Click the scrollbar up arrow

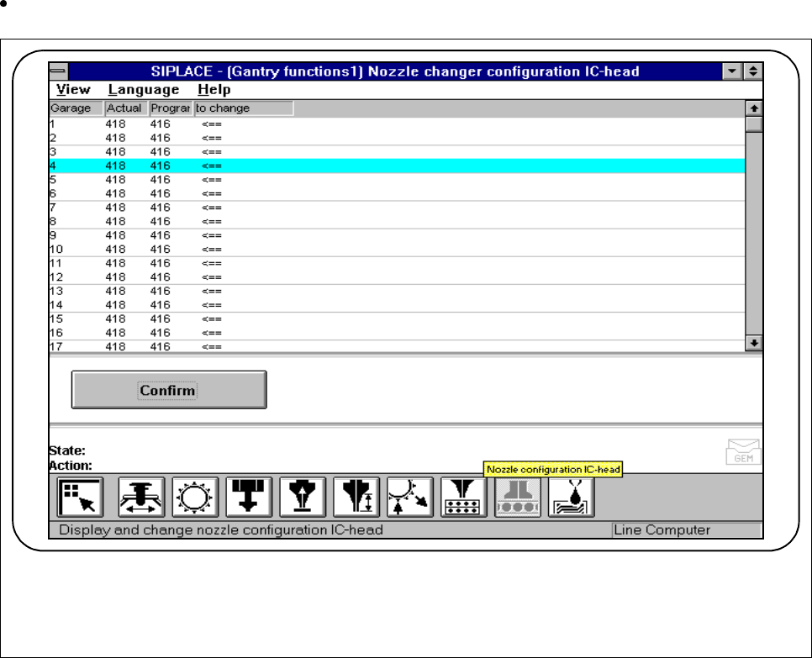point(754,108)
